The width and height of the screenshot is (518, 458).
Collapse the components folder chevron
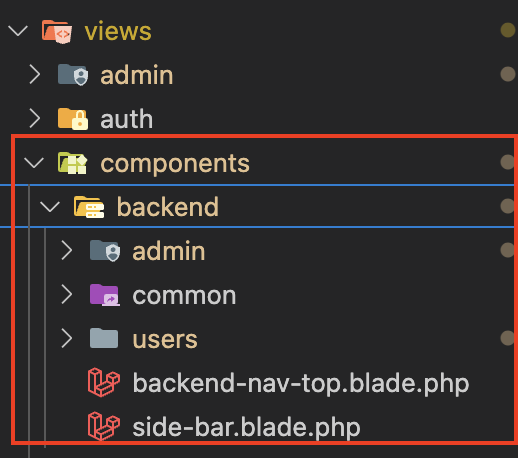click(34, 163)
